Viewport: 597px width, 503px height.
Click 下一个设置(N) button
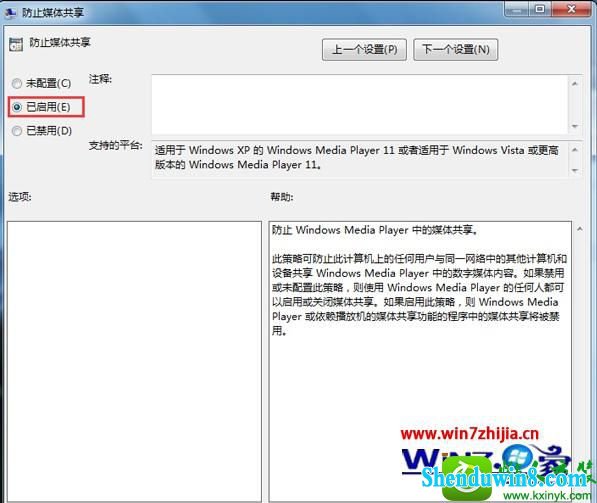pos(455,50)
